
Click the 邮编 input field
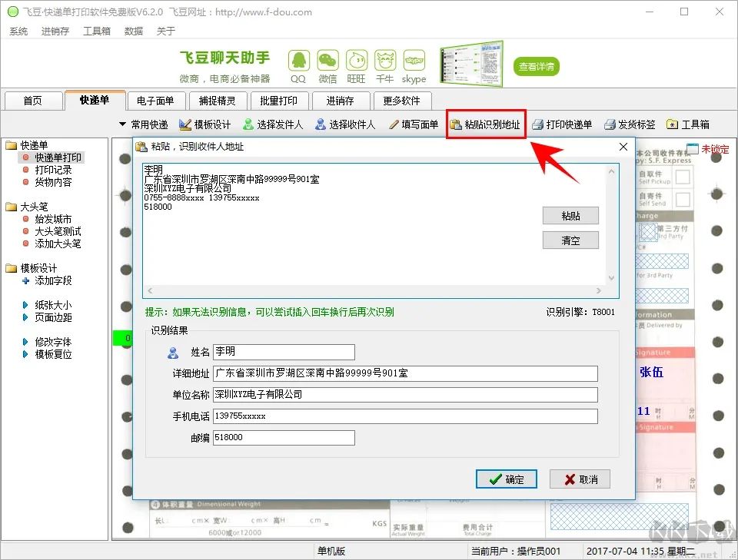284,437
